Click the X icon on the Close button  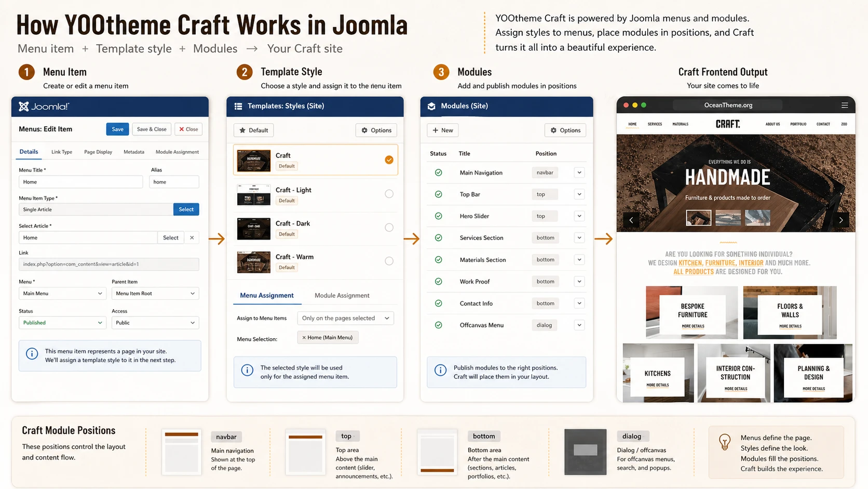182,129
